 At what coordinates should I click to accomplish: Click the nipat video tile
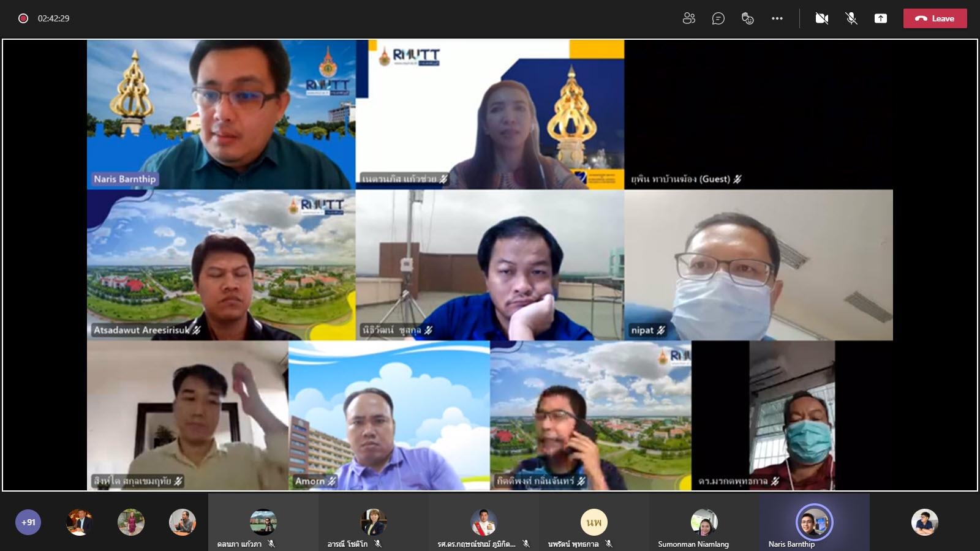pos(758,264)
